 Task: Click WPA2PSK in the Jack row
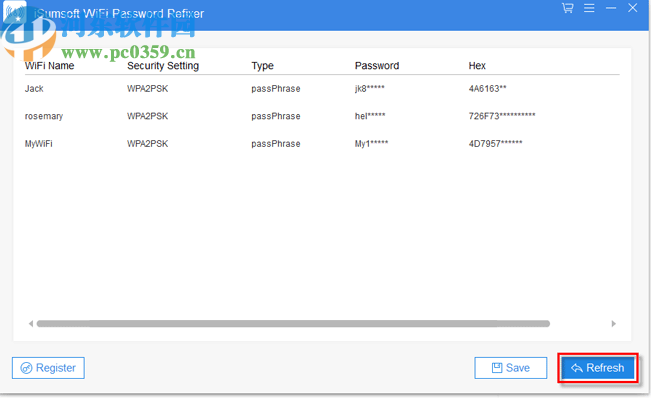click(147, 88)
